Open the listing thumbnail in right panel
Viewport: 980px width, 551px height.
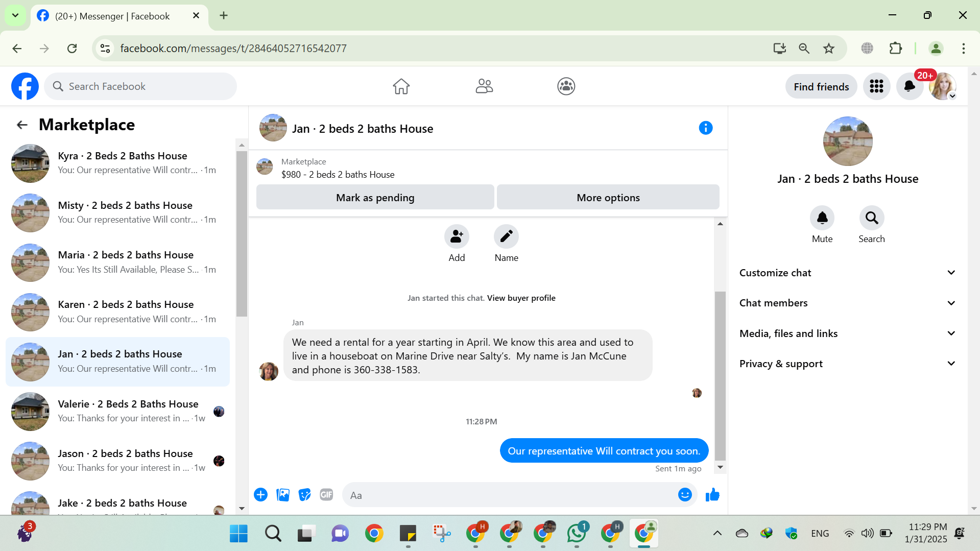point(848,141)
